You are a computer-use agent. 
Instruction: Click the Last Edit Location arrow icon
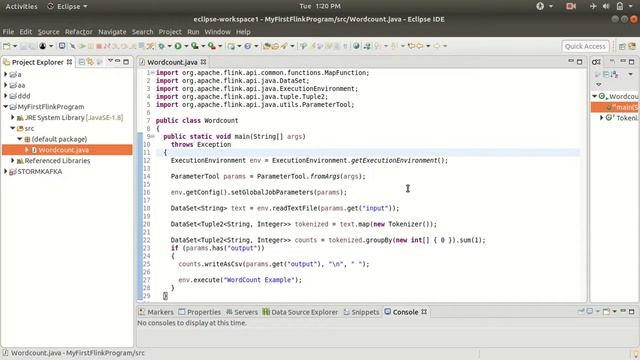pos(411,46)
